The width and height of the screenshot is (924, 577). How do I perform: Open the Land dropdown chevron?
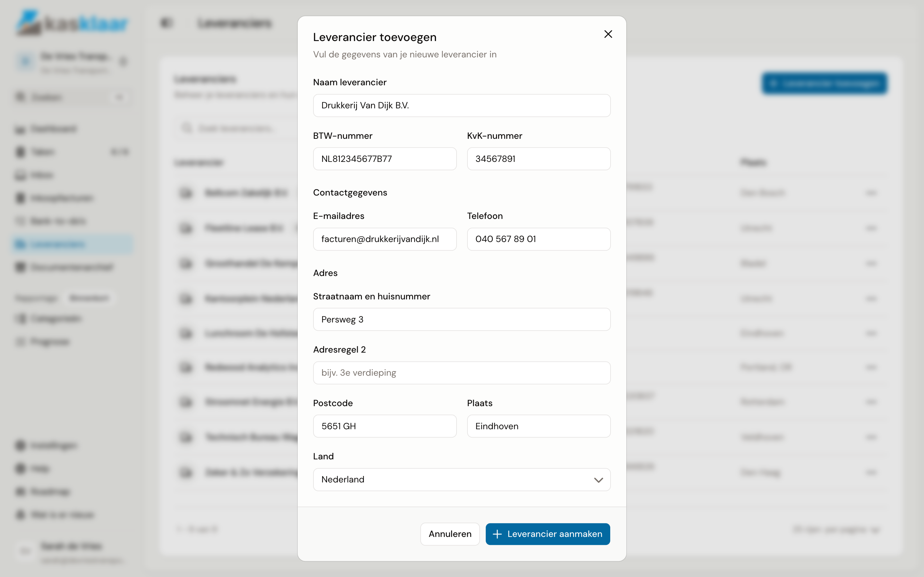coord(598,480)
